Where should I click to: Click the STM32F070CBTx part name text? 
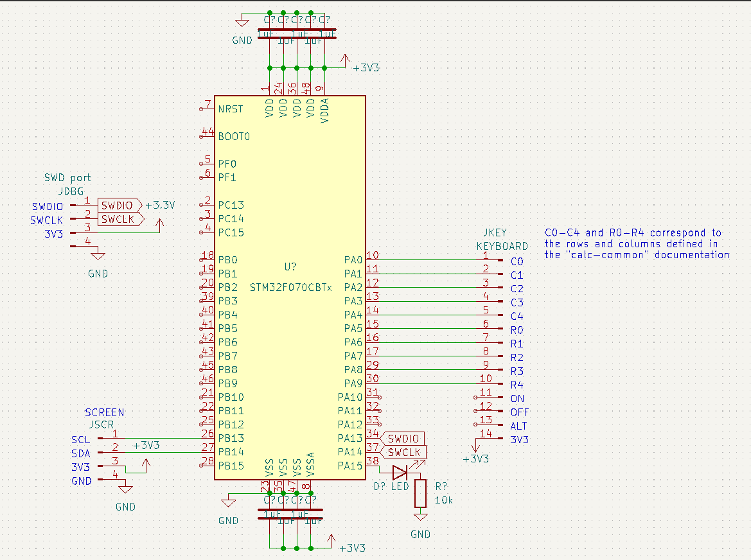tap(290, 287)
